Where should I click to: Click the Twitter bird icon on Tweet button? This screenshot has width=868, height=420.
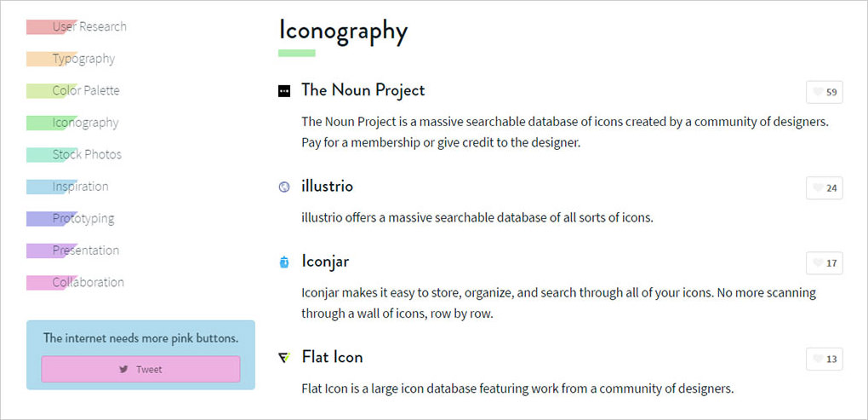click(x=124, y=370)
